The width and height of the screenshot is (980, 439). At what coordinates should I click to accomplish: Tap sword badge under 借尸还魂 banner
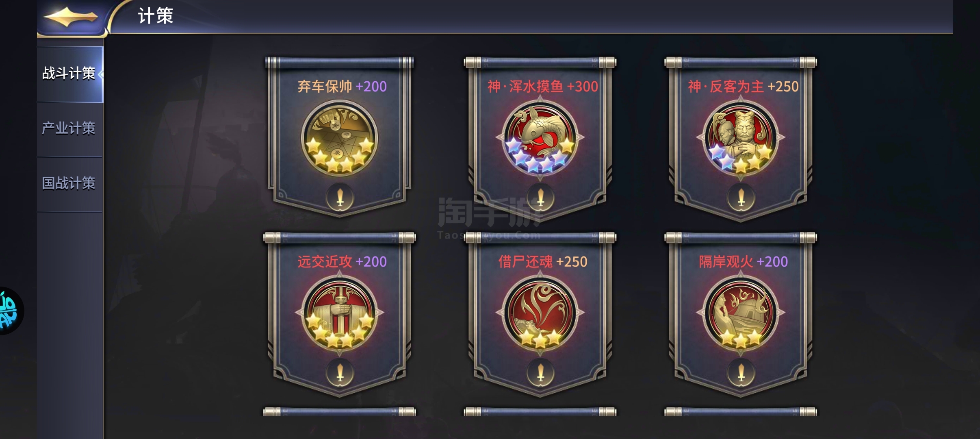pos(540,372)
